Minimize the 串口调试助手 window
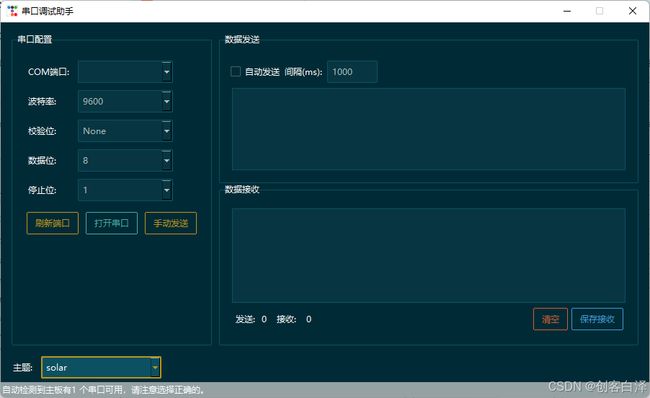650x398 pixels. click(x=567, y=11)
